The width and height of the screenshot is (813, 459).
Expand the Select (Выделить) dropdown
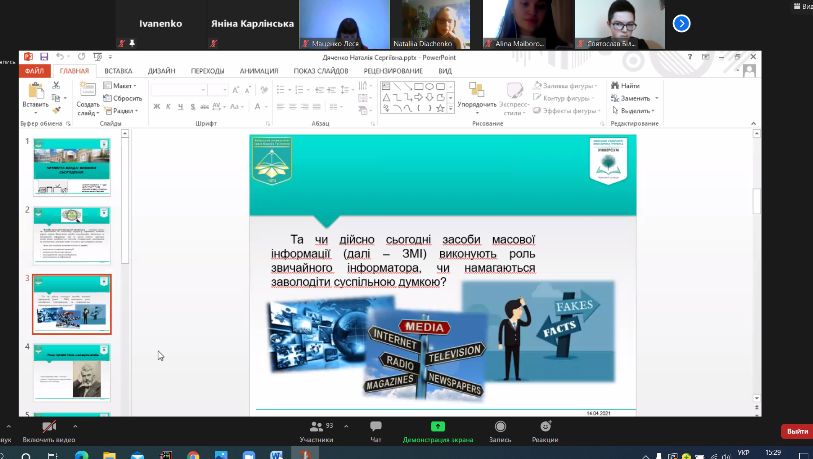[x=635, y=111]
